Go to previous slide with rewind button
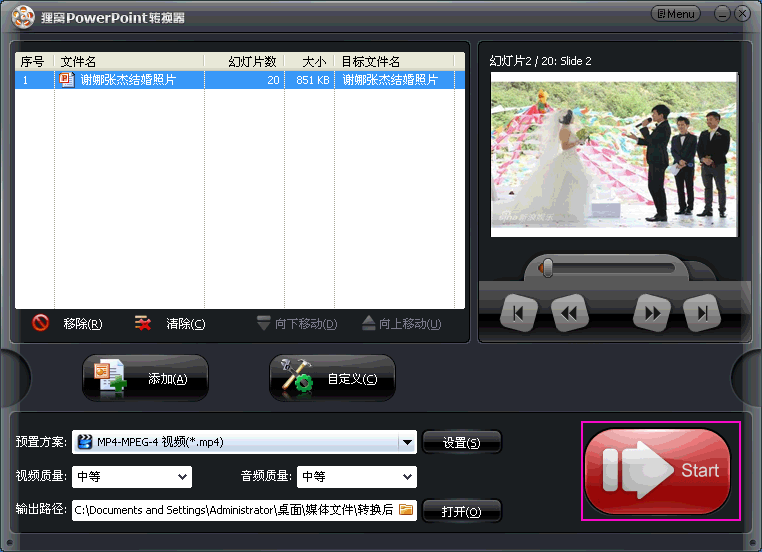This screenshot has width=762, height=552. pos(570,313)
